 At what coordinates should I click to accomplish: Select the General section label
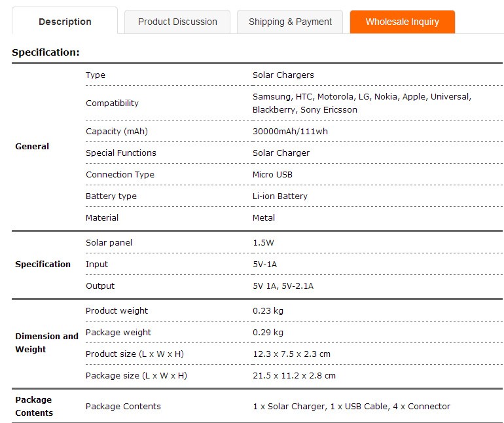[x=32, y=147]
